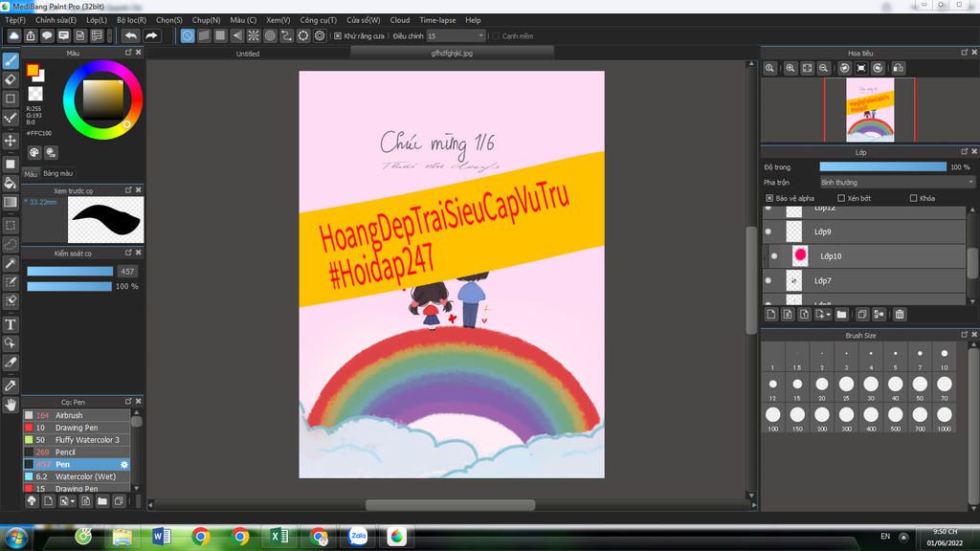Click new layer icon in layer panel
Viewport: 980px width, 551px height.
771,314
